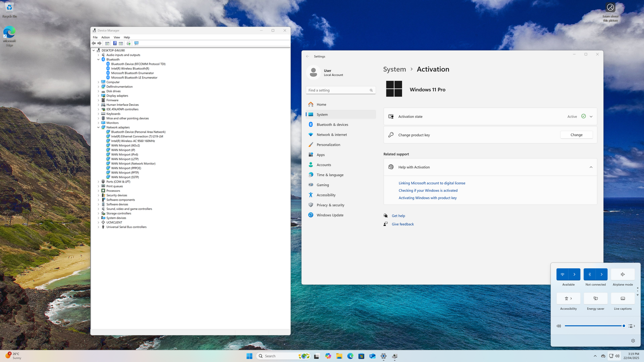Expand the Activation state row chevron
Screen dimensions: 644x362
pos(591,117)
